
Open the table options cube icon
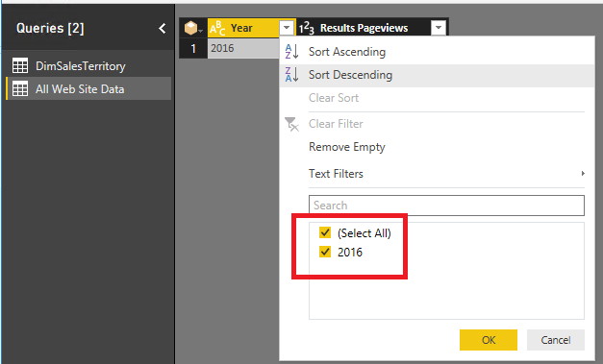(x=193, y=28)
